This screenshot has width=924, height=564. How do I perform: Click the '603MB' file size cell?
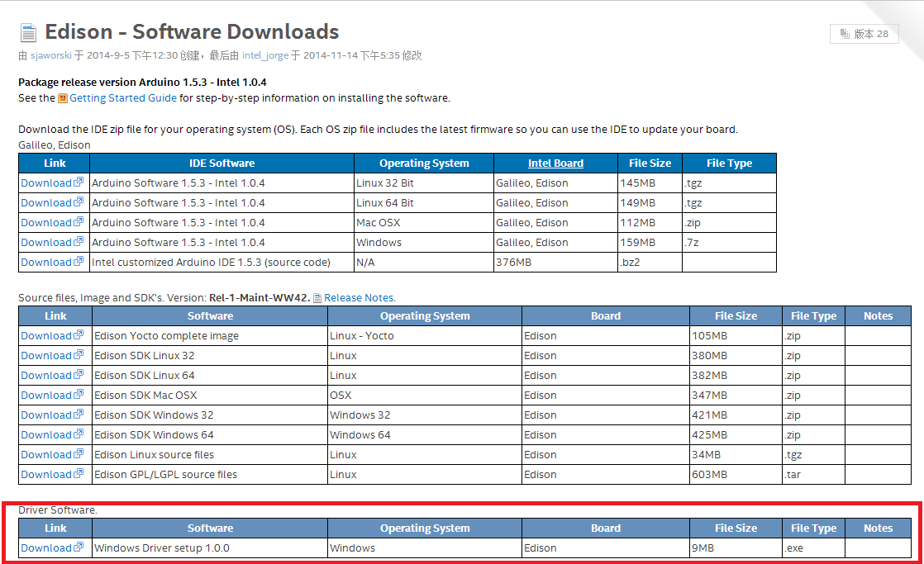tap(736, 475)
